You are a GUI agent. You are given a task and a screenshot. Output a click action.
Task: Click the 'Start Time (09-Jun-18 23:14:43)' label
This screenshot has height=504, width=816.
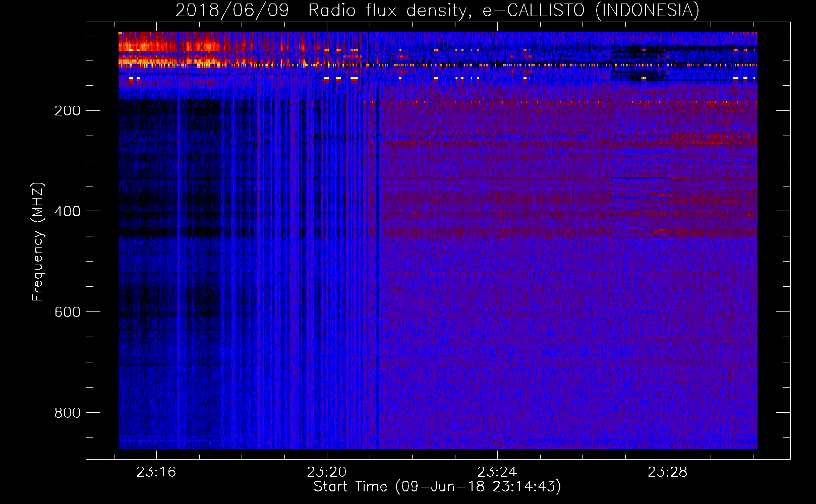click(x=437, y=487)
